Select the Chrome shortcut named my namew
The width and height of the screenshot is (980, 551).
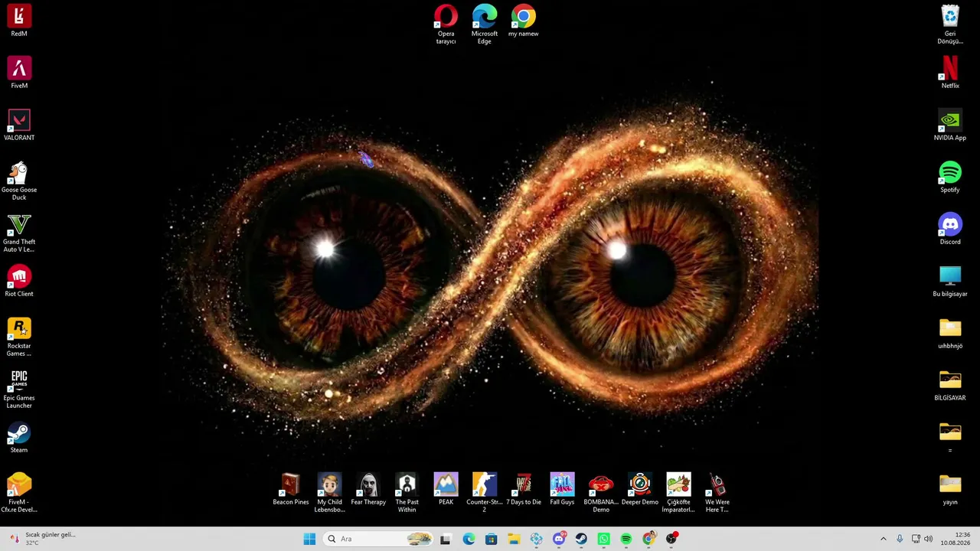(x=524, y=21)
